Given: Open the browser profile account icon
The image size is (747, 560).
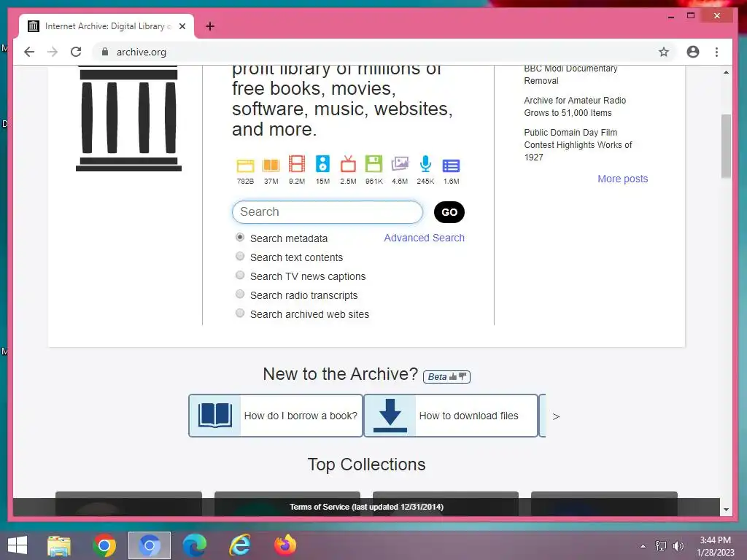Looking at the screenshot, I should [693, 52].
